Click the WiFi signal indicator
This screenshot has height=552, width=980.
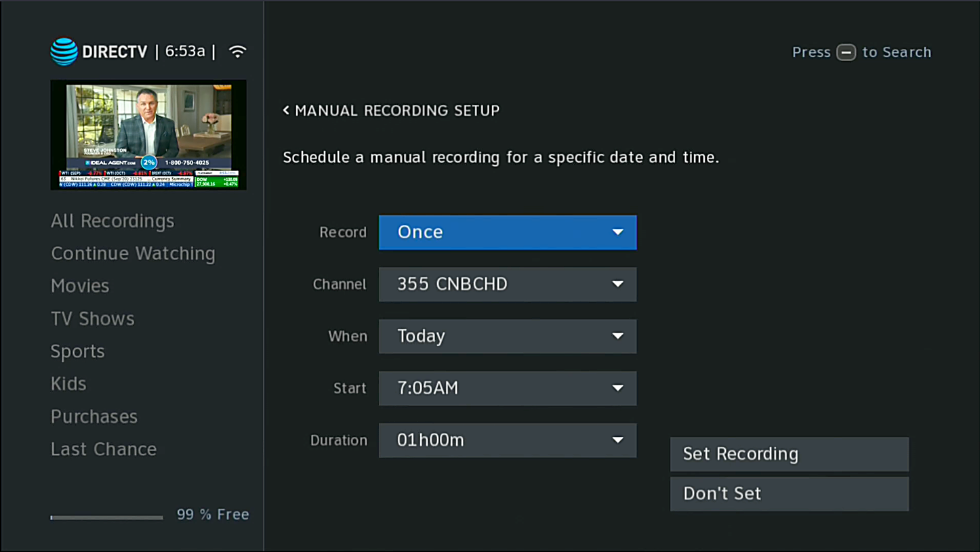point(237,51)
